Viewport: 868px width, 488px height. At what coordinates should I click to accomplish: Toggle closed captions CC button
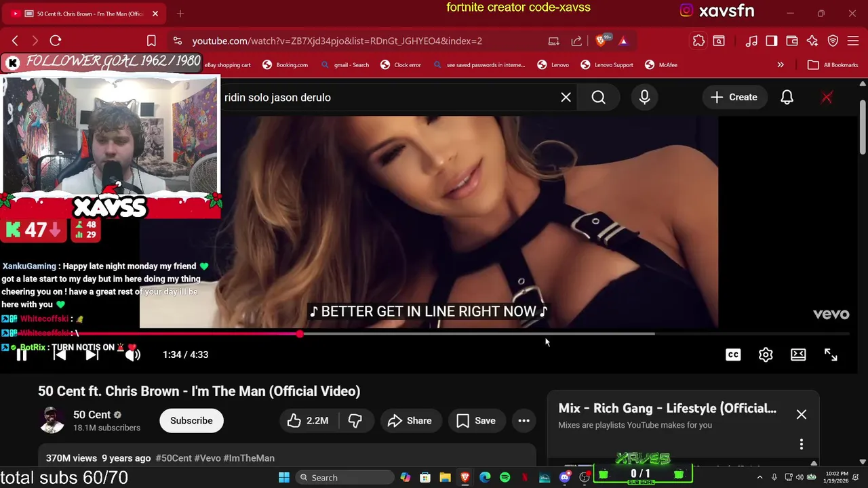pyautogui.click(x=733, y=354)
